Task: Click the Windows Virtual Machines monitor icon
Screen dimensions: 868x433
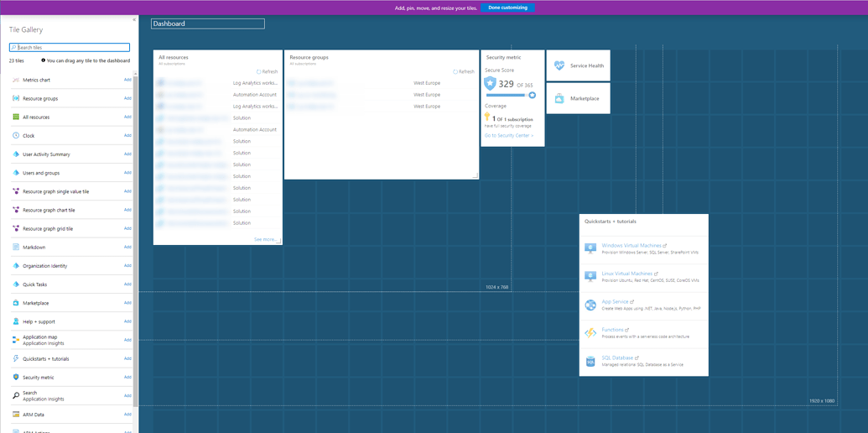Action: pyautogui.click(x=590, y=248)
